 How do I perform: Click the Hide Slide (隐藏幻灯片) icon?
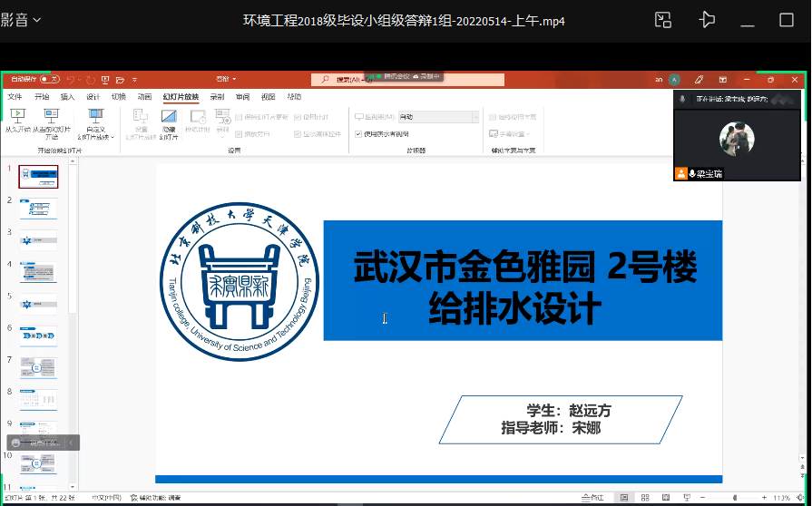[169, 116]
